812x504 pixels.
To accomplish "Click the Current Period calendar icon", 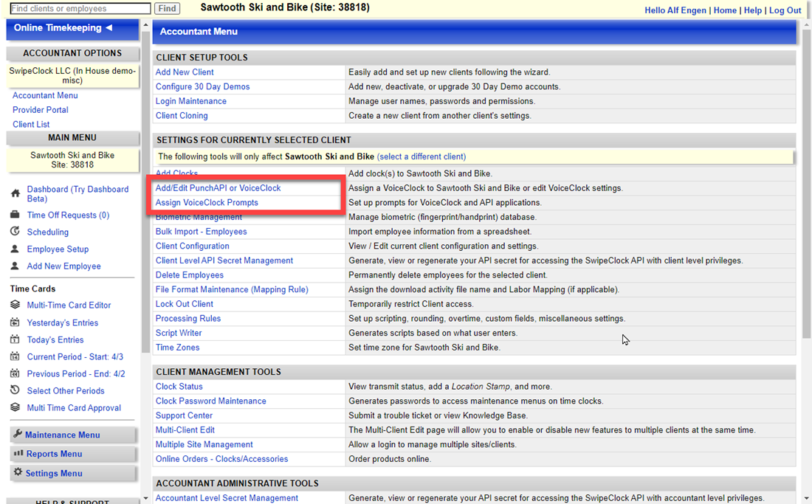I will 15,356.
